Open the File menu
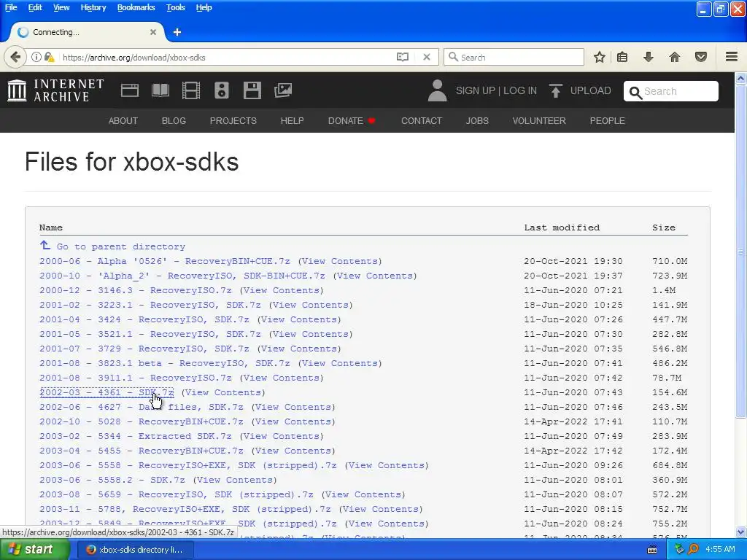The height and width of the screenshot is (560, 747). coord(11,7)
